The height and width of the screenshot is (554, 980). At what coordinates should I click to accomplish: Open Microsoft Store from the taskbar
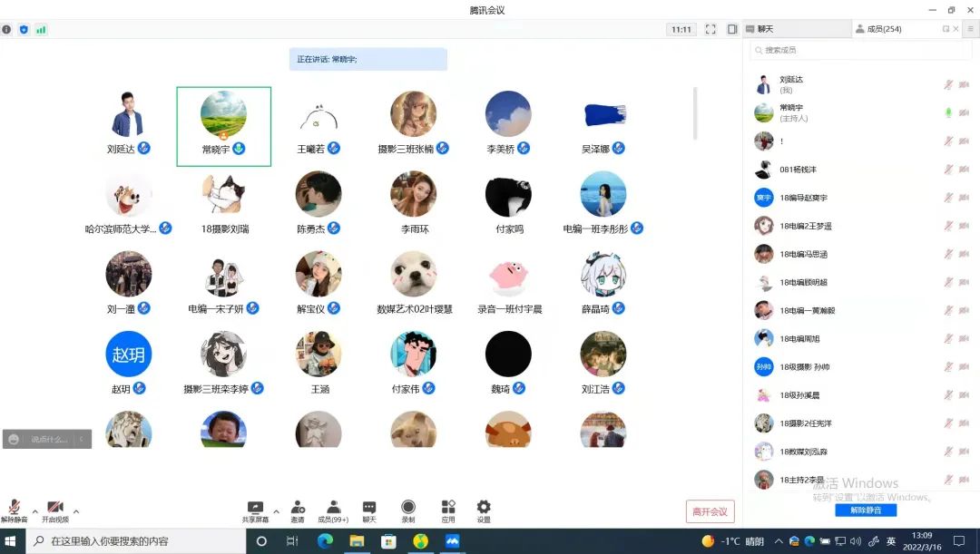[388, 541]
